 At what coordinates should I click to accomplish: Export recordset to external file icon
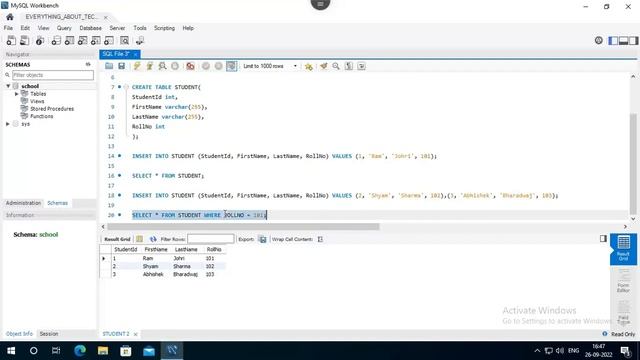pos(262,239)
